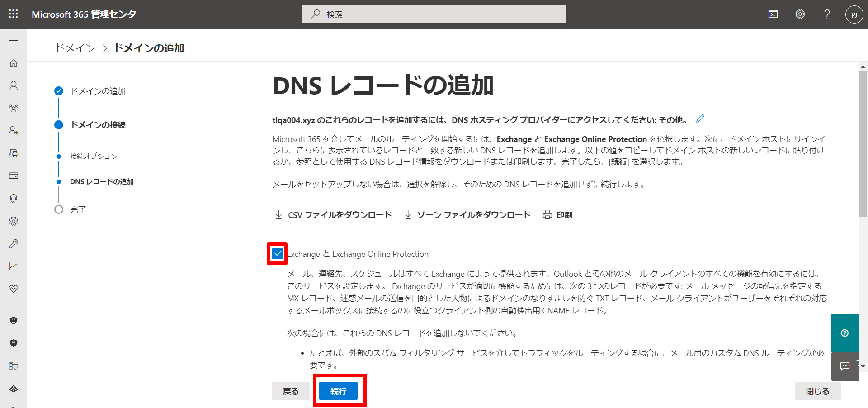Click the 閉じる button
The width and height of the screenshot is (868, 408).
point(818,391)
